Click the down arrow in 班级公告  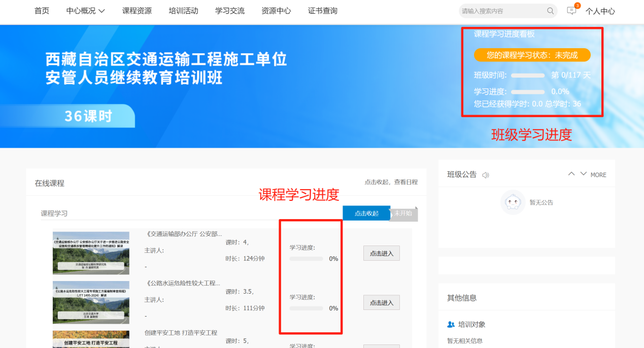[x=583, y=174]
